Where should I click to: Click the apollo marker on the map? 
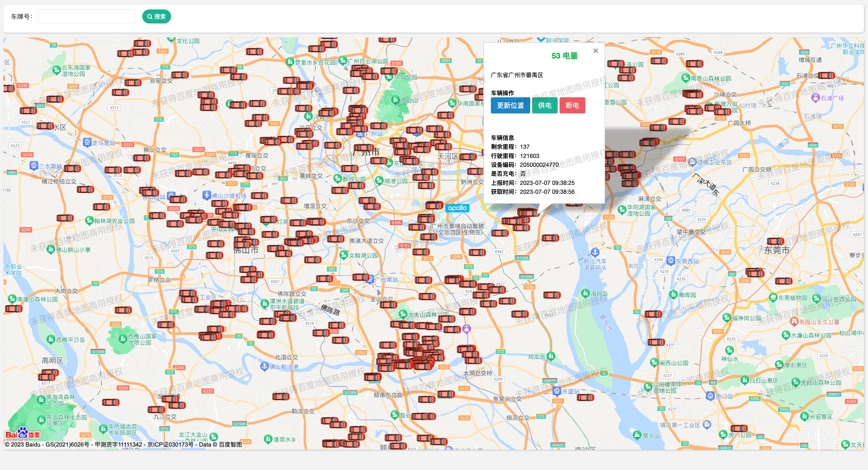pyautogui.click(x=457, y=208)
